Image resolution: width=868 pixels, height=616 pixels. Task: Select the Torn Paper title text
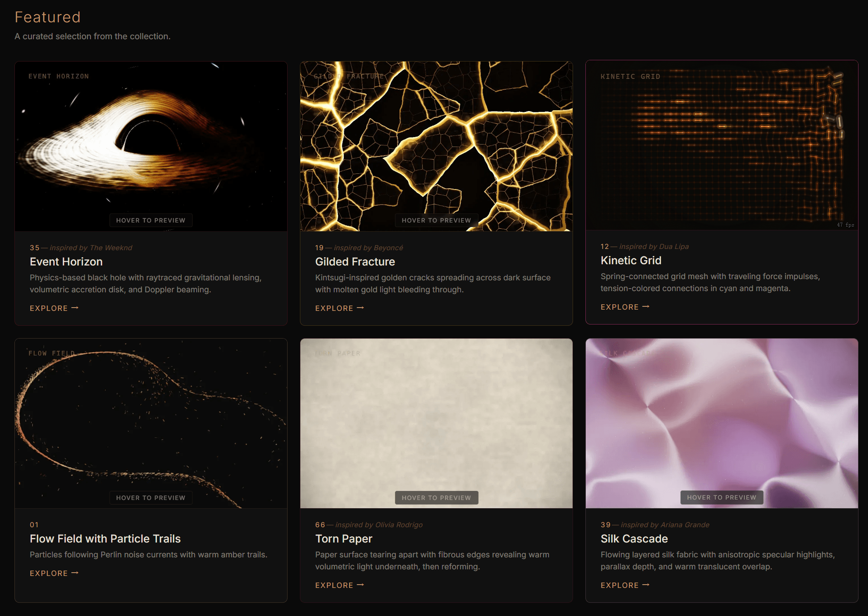pyautogui.click(x=343, y=539)
